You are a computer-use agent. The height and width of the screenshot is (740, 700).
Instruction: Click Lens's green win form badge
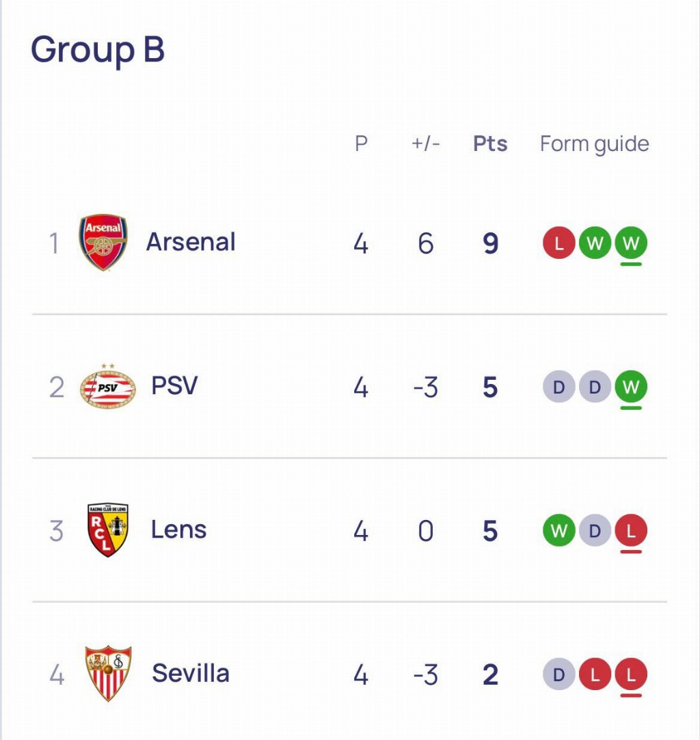point(559,531)
